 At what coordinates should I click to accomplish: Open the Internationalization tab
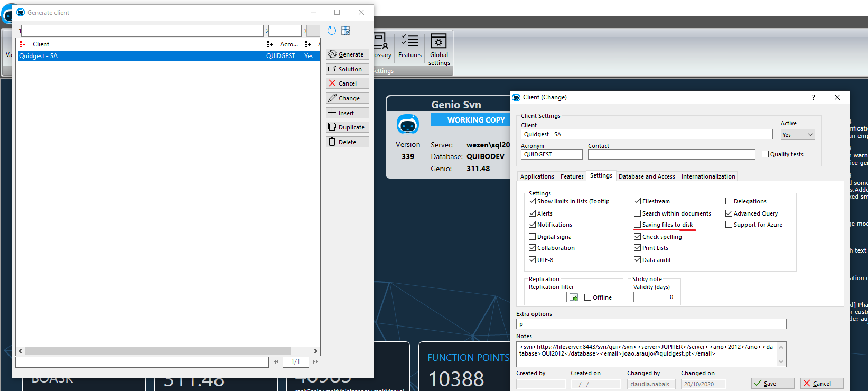(708, 176)
